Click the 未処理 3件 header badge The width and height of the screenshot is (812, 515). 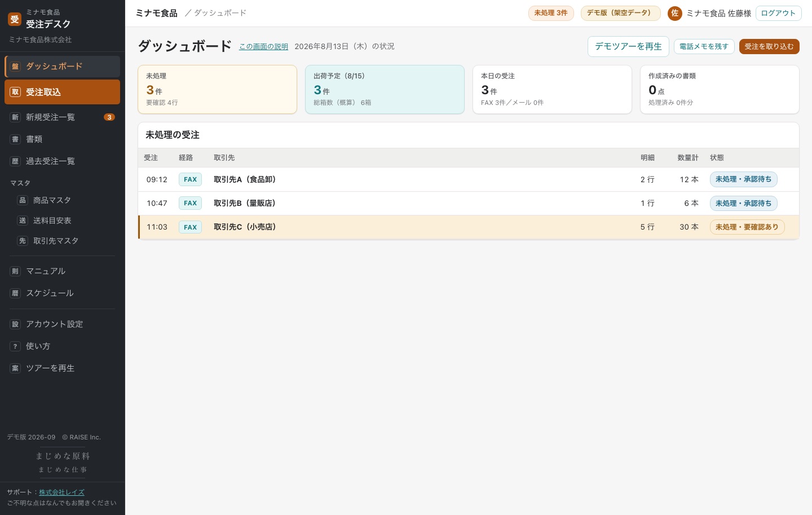[551, 13]
